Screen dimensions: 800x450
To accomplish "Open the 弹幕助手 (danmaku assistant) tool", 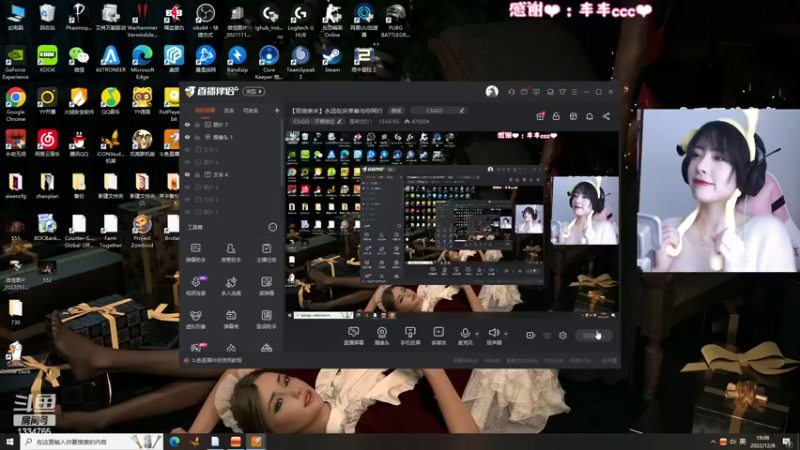I will 195,253.
